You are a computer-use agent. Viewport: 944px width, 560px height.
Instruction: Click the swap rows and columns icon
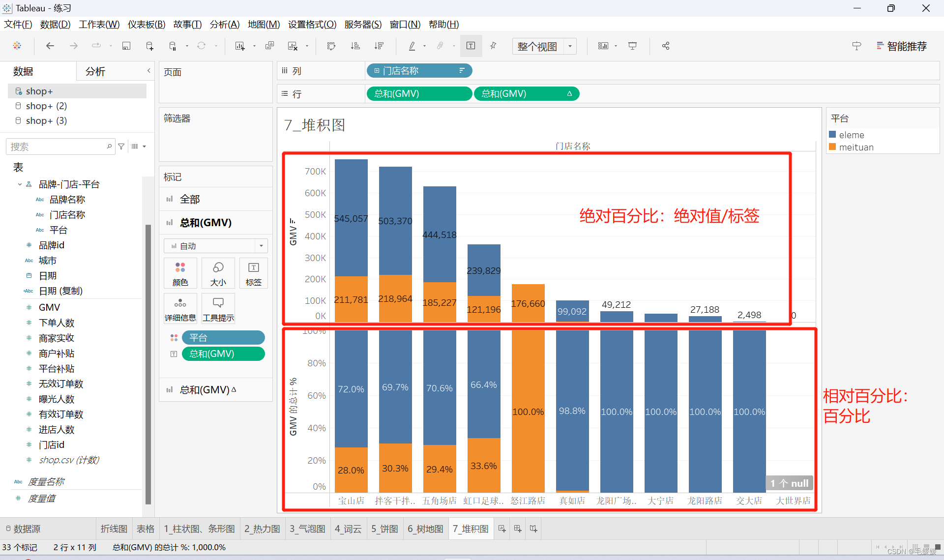[331, 46]
